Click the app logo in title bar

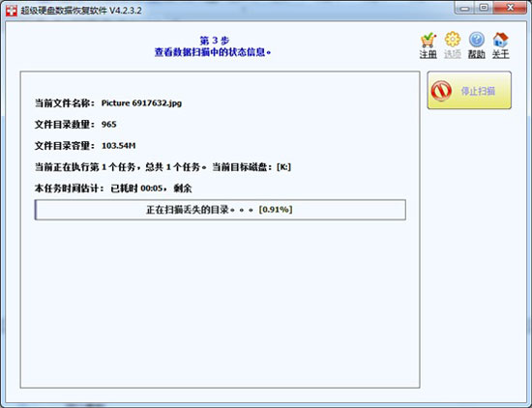pyautogui.click(x=12, y=11)
